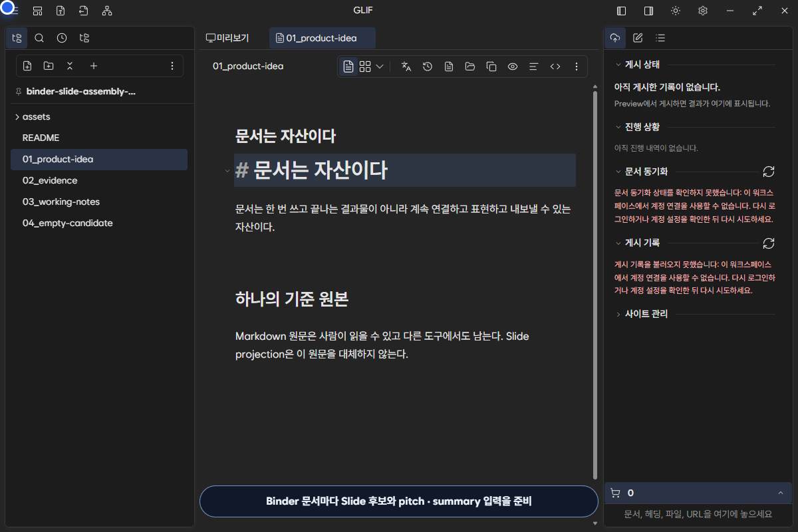Select document view mode icon
Viewport: 798px width, 532px height.
(348, 66)
